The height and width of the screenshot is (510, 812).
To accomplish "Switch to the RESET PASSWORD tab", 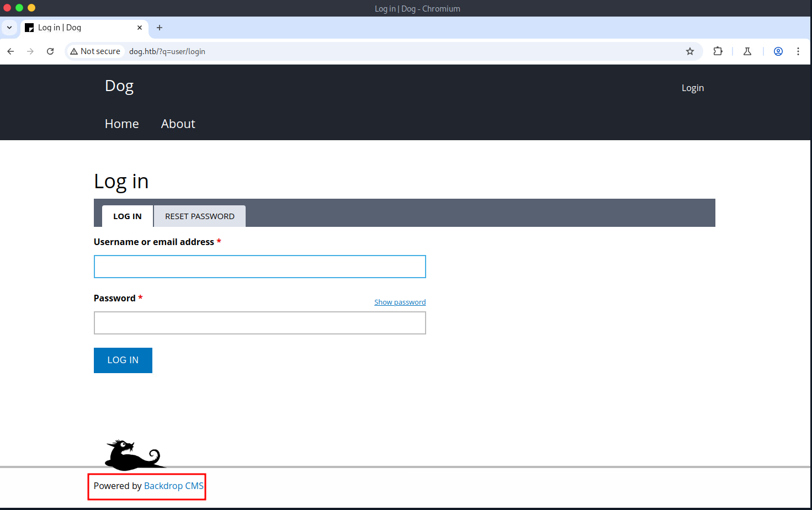I will (x=200, y=216).
